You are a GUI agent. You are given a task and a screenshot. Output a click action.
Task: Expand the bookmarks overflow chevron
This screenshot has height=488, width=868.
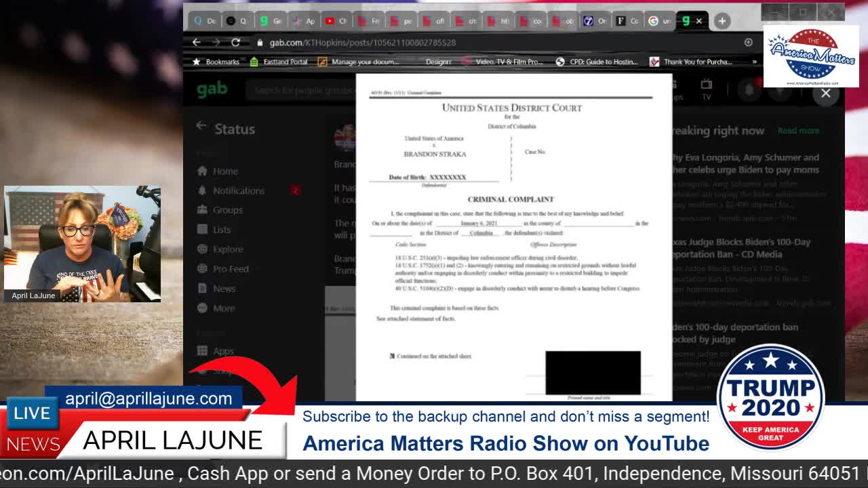754,62
